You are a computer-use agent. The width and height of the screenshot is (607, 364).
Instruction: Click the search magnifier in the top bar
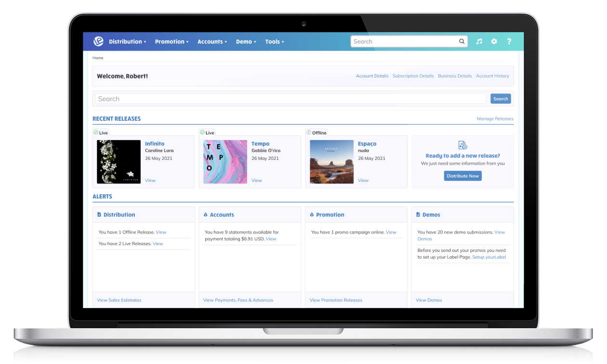pyautogui.click(x=462, y=41)
